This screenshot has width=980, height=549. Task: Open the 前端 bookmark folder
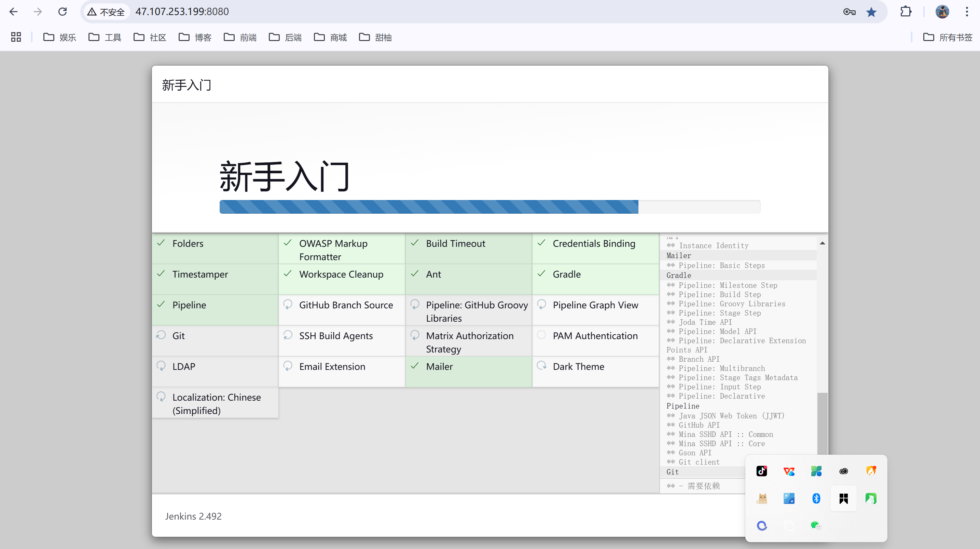coord(240,37)
